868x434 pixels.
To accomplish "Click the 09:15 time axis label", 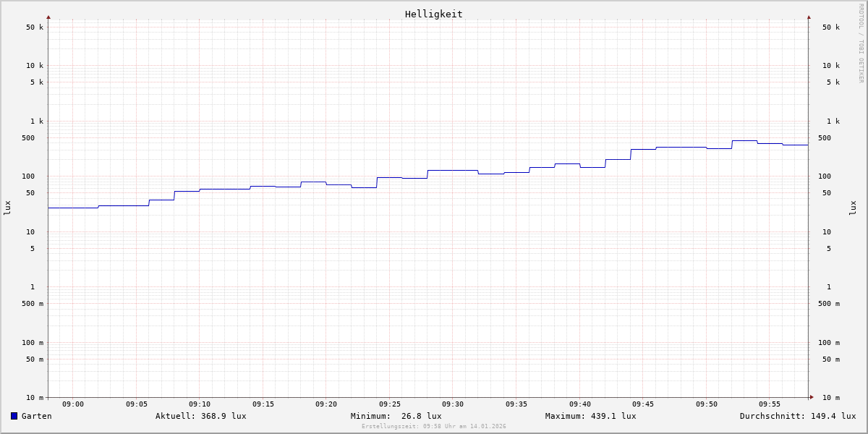I will (x=263, y=404).
